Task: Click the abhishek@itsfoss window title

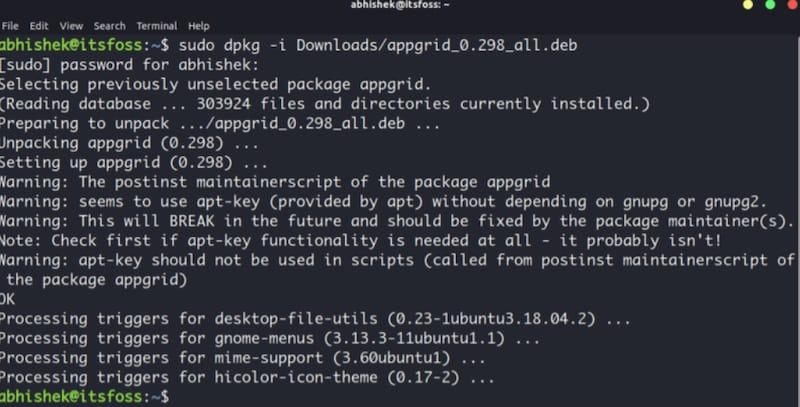Action: (x=400, y=5)
